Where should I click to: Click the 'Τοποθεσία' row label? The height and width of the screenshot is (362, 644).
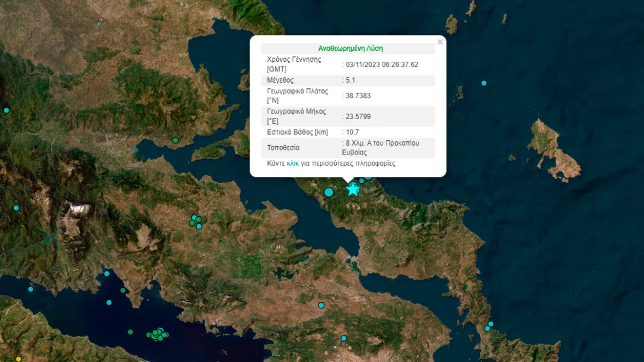tap(283, 147)
